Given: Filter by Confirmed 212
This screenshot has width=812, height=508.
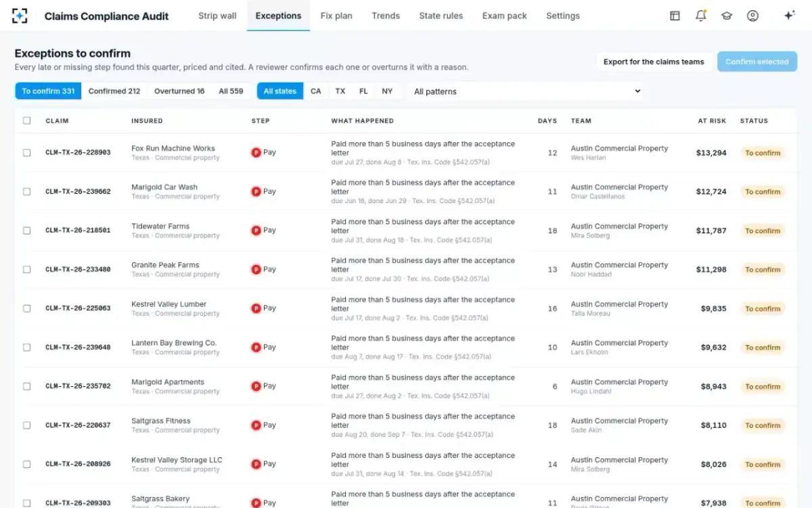Looking at the screenshot, I should click(x=114, y=91).
